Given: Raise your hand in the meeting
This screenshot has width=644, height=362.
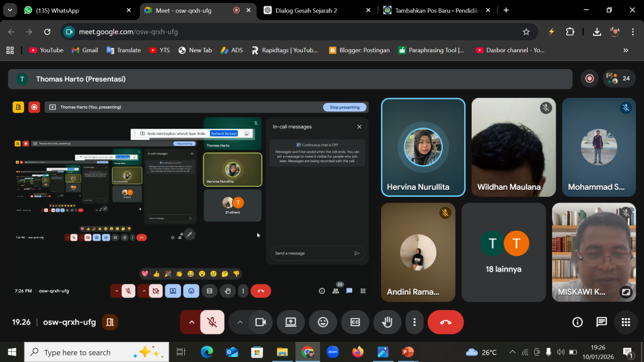Looking at the screenshot, I should click(x=387, y=322).
